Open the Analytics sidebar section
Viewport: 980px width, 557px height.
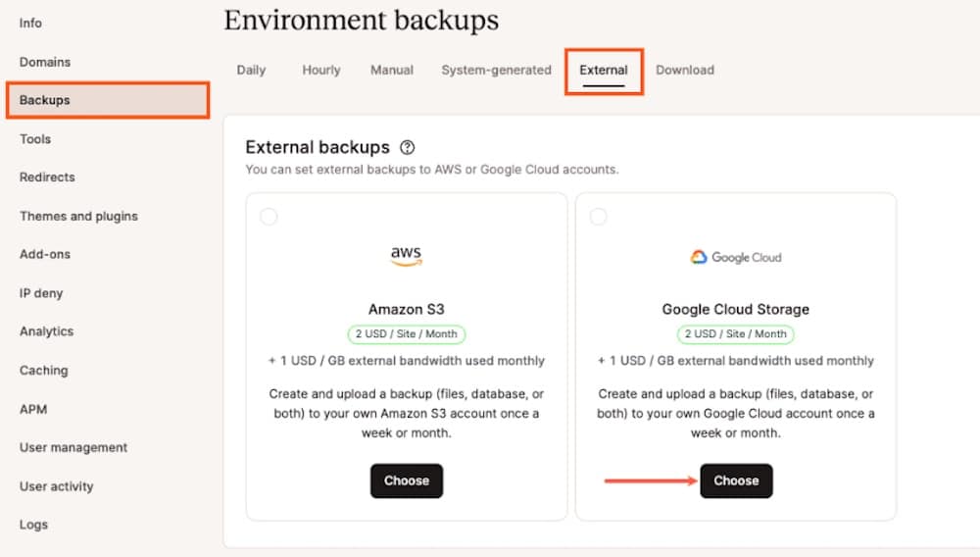point(46,331)
